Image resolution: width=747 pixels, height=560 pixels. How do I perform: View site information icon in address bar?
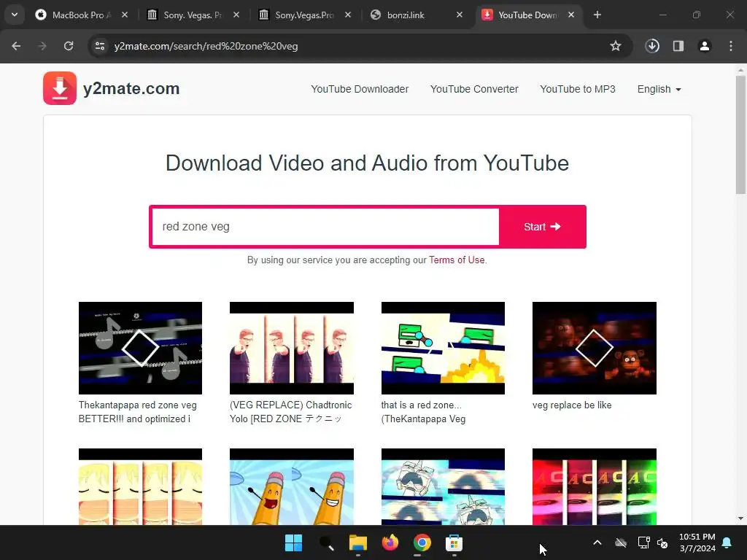tap(100, 46)
